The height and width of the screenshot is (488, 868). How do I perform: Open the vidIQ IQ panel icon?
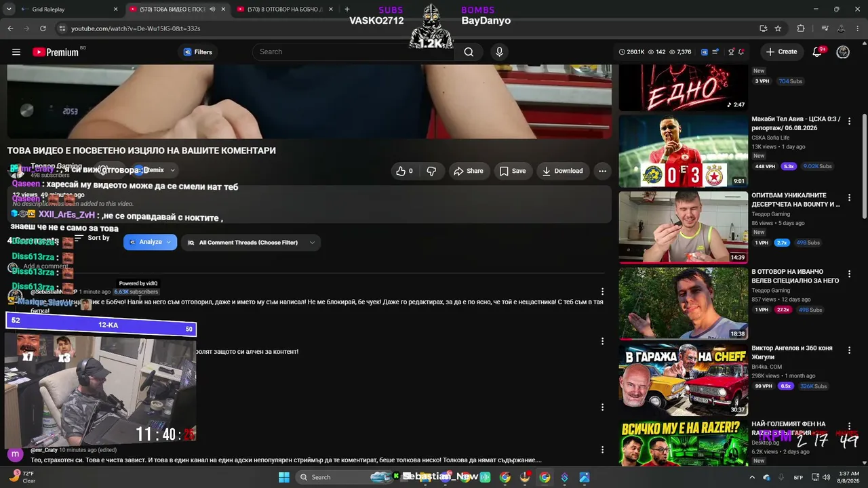click(705, 52)
